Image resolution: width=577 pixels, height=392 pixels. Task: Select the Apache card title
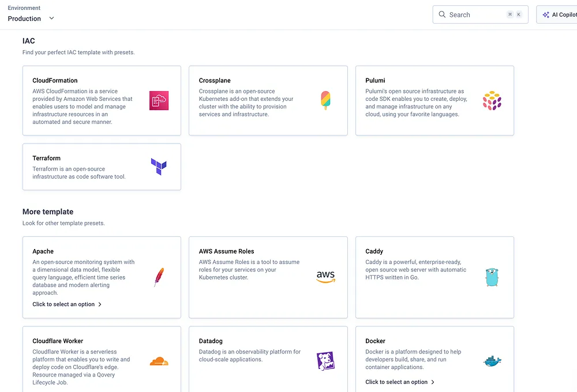43,251
